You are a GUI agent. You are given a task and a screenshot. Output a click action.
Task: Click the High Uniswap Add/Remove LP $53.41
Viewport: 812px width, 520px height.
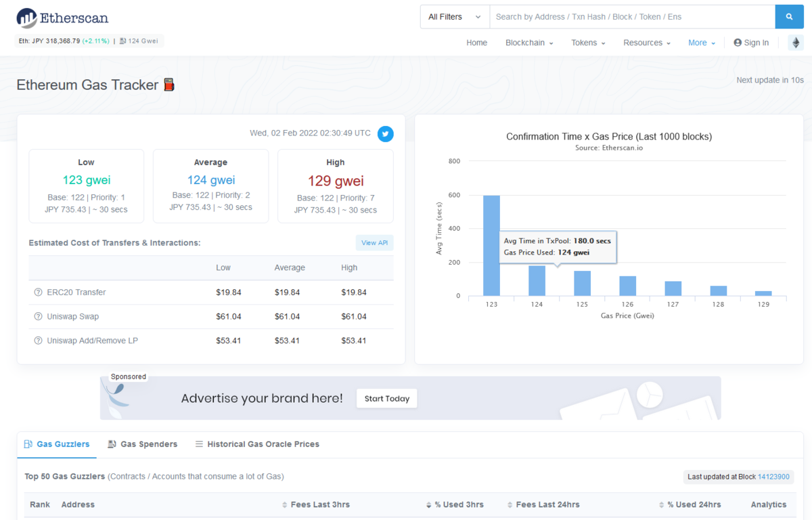(354, 341)
